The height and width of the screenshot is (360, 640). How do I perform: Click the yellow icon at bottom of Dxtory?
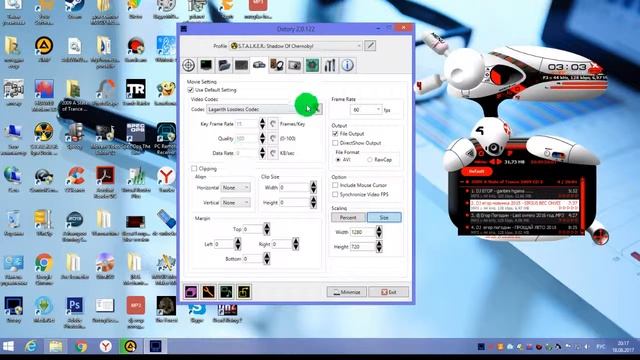(x=244, y=292)
